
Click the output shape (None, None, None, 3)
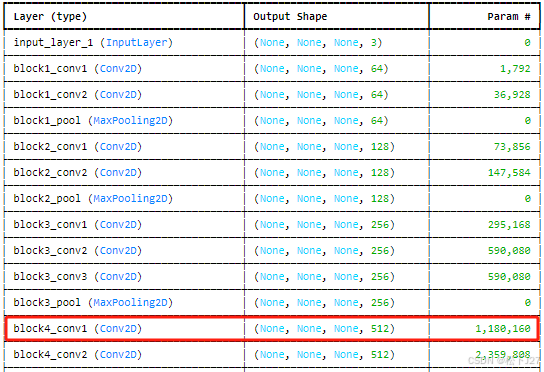tap(318, 42)
